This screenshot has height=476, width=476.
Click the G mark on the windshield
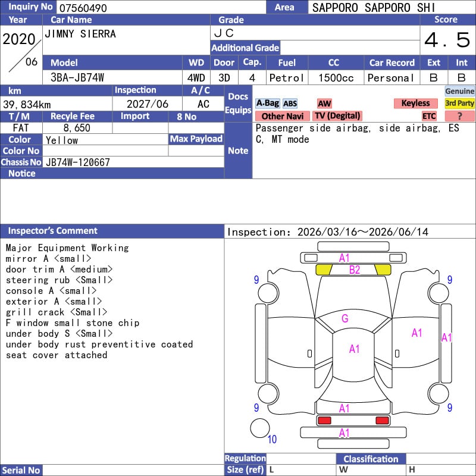tap(345, 318)
